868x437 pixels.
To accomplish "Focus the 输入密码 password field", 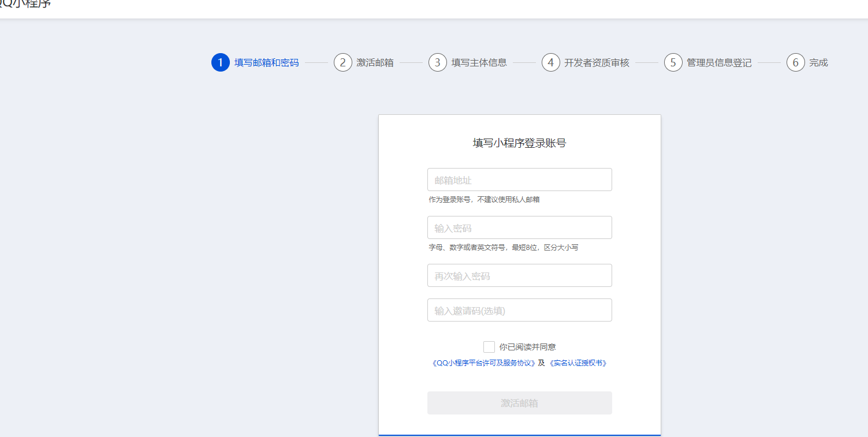I will pyautogui.click(x=519, y=227).
